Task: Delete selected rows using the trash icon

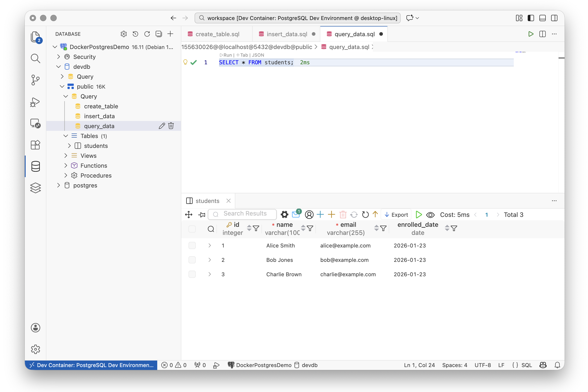Action: (x=343, y=214)
